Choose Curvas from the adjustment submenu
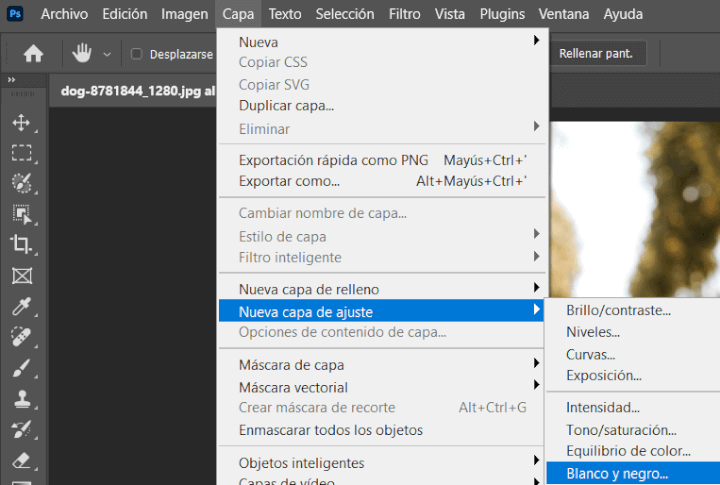 [590, 354]
